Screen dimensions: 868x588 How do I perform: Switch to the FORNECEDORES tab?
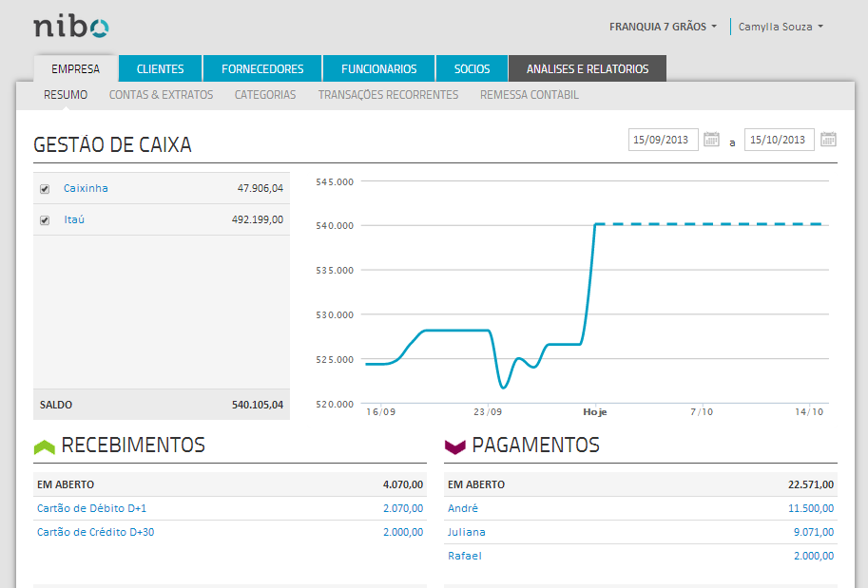(x=262, y=68)
